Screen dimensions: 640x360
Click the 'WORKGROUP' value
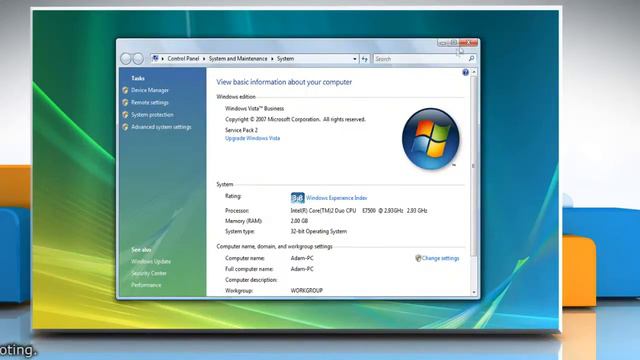coord(307,291)
